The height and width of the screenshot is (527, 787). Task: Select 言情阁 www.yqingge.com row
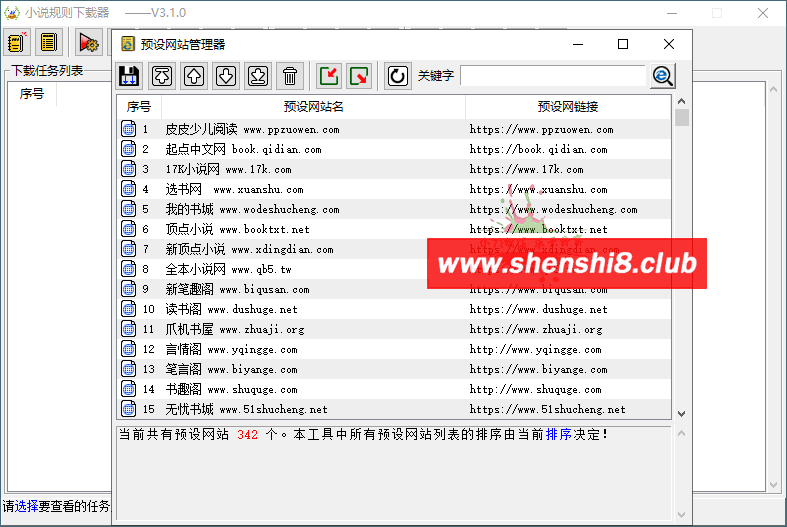tap(394, 349)
